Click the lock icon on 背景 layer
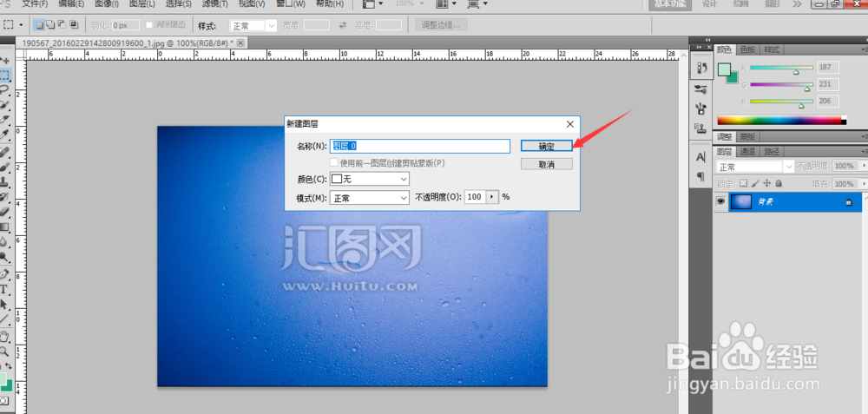This screenshot has height=414, width=868. [x=849, y=202]
